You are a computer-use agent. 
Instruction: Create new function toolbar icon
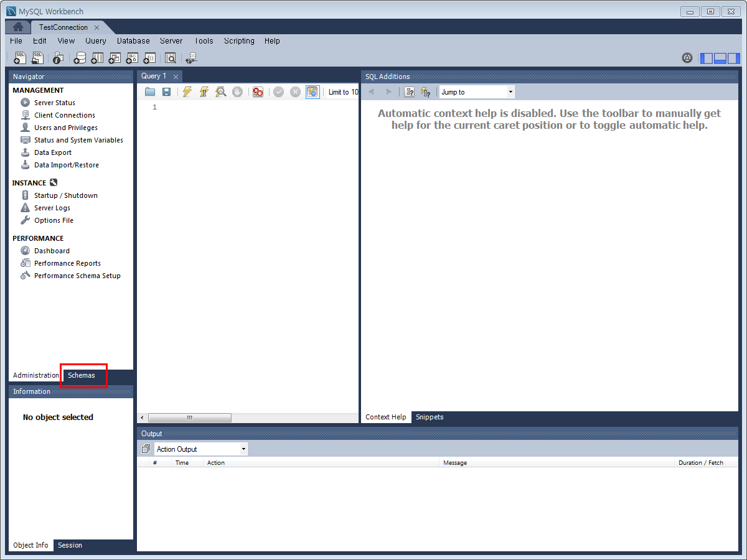[x=149, y=58]
